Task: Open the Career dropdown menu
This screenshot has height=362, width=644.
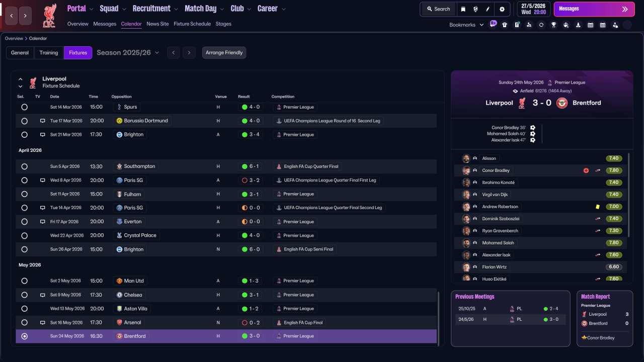Action: point(271,9)
